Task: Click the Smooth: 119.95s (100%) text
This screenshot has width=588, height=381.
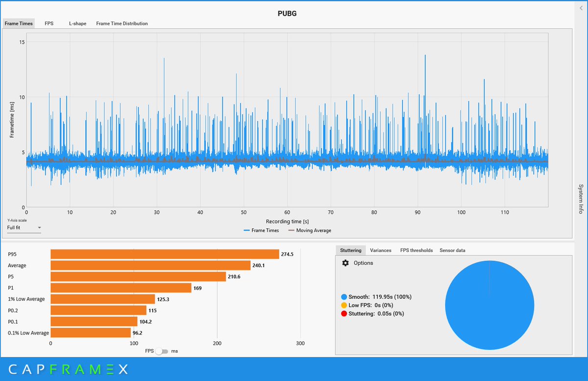Action: coord(381,297)
